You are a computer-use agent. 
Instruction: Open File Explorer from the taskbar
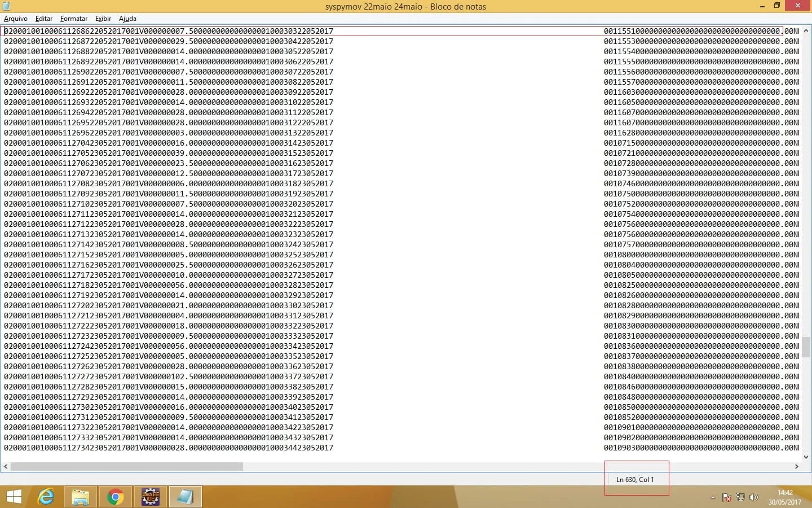pyautogui.click(x=81, y=497)
